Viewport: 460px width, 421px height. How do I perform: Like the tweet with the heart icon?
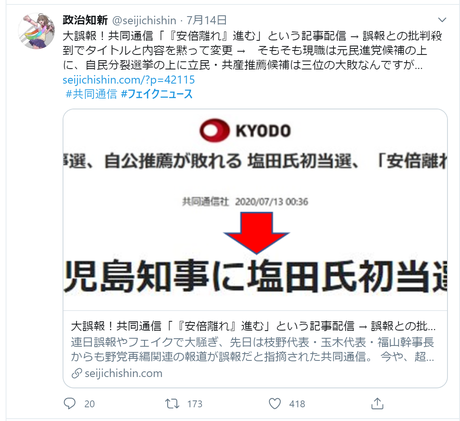[x=275, y=403]
